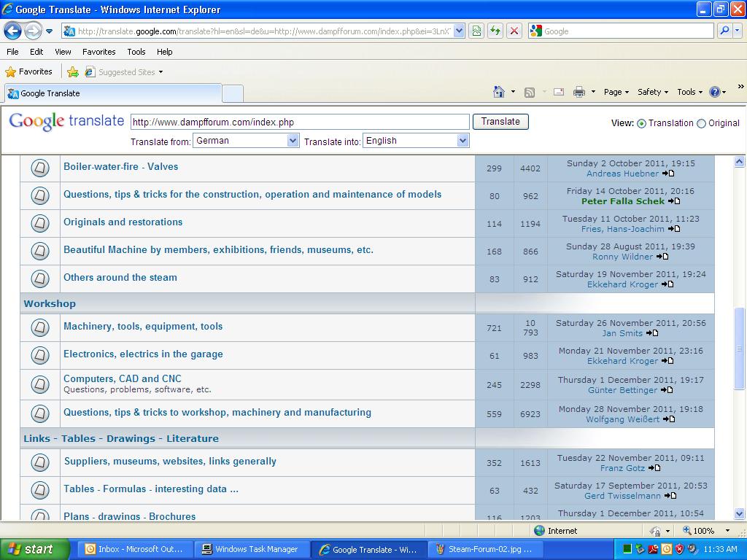This screenshot has width=747, height=560.
Task: Open the Computers, CAD and CNC forum
Action: pyautogui.click(x=123, y=378)
